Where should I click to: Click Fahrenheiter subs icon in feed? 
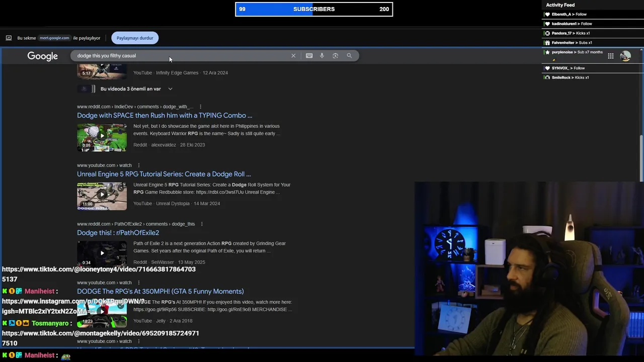[x=547, y=43]
